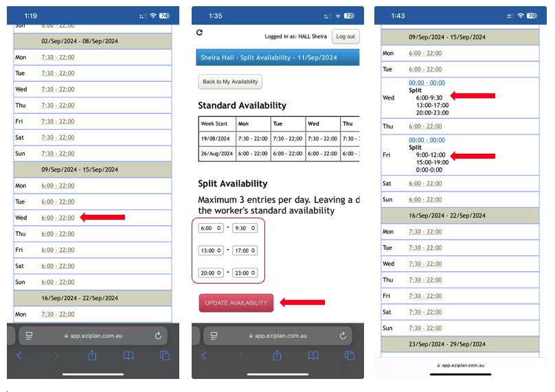This screenshot has height=392, width=555.
Task: Click the Log out button
Action: (x=346, y=36)
